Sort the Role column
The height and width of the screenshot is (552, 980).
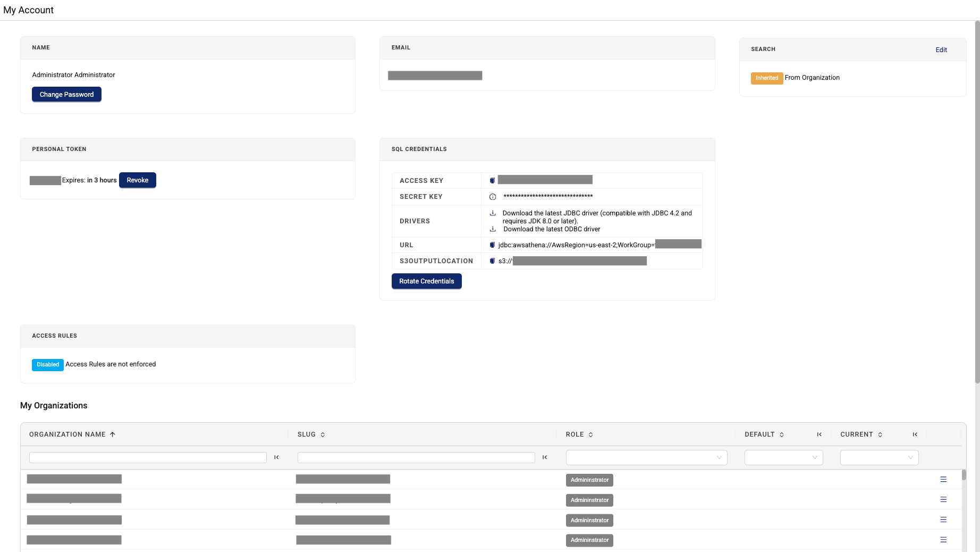[x=590, y=434]
